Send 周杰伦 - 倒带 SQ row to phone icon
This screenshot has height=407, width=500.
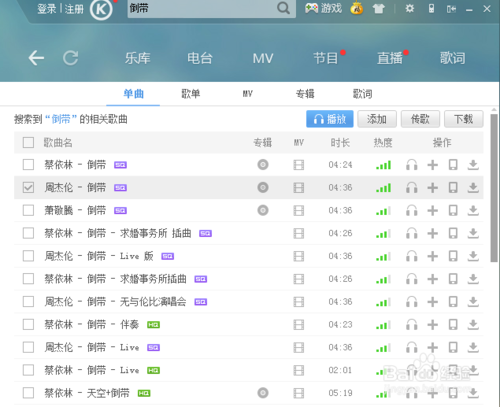click(453, 188)
